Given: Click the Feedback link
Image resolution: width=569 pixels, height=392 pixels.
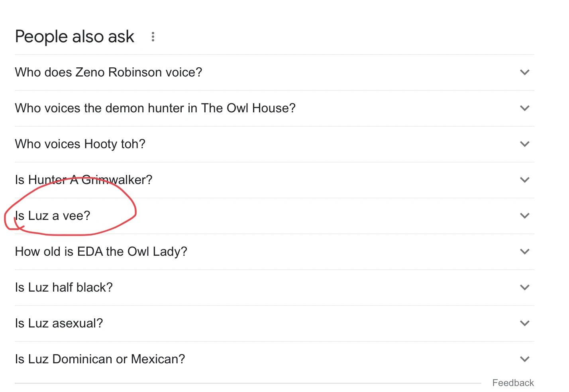Looking at the screenshot, I should pos(513,382).
